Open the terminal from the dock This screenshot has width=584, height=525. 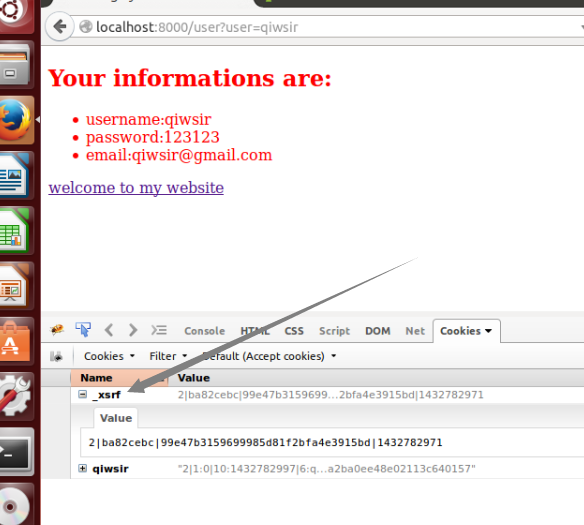pyautogui.click(x=15, y=452)
